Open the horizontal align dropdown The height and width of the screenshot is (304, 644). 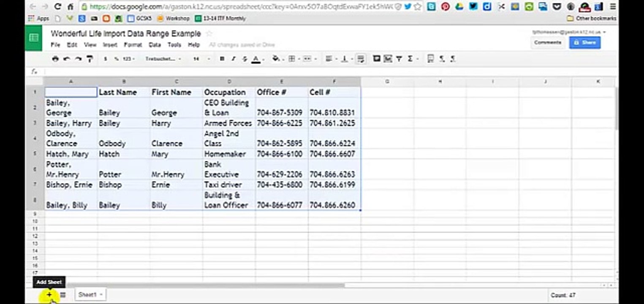[331, 59]
